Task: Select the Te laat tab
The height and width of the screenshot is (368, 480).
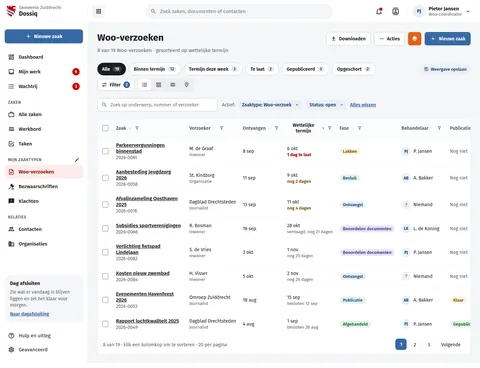Action: 261,69
